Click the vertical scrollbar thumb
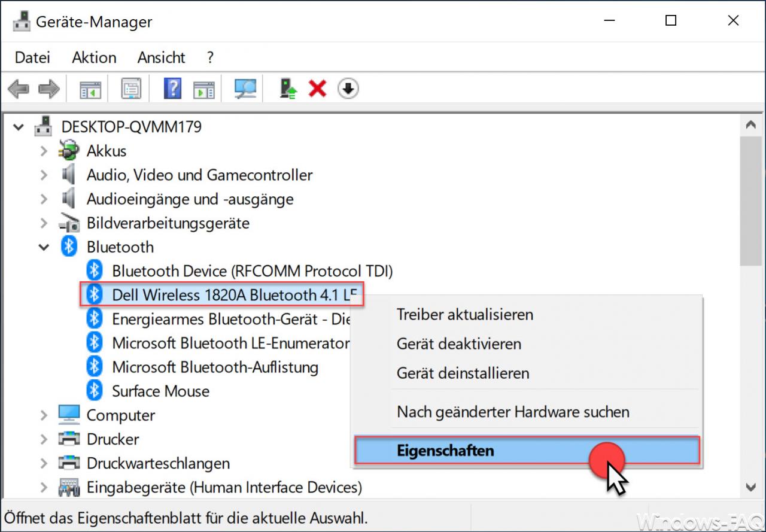 [750, 200]
